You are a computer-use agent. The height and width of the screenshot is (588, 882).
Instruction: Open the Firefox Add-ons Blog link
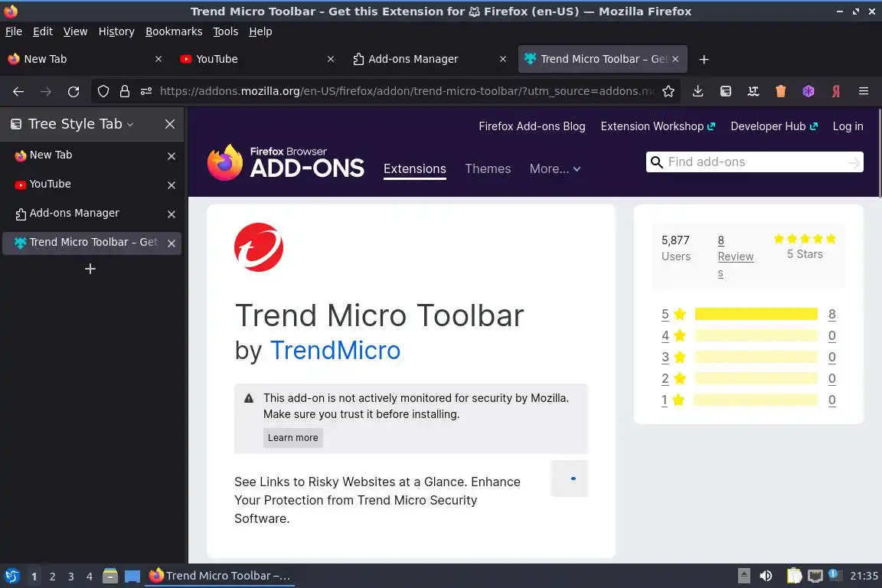531,126
